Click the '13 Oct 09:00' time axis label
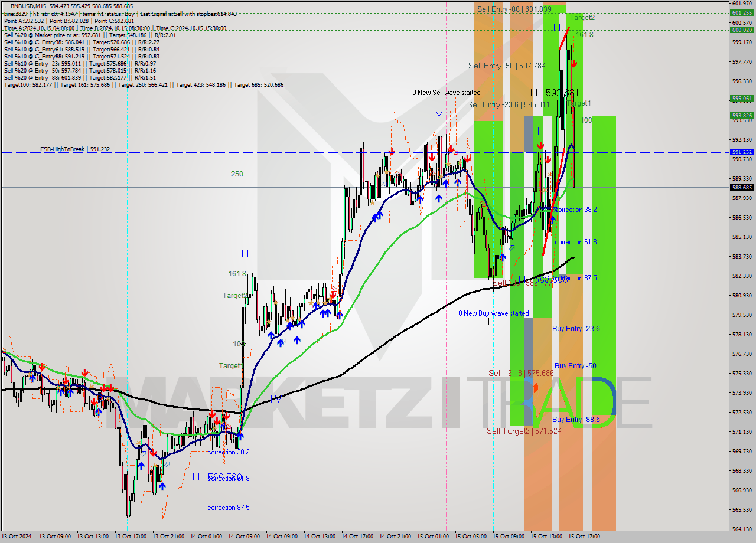The width and height of the screenshot is (756, 543). coord(55,537)
